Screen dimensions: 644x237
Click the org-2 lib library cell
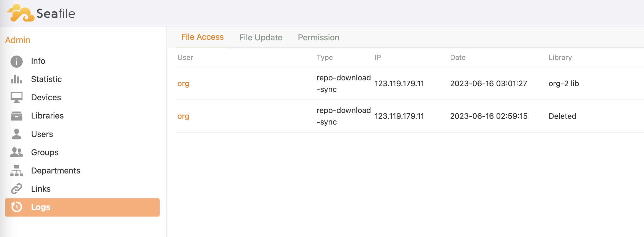coord(563,83)
